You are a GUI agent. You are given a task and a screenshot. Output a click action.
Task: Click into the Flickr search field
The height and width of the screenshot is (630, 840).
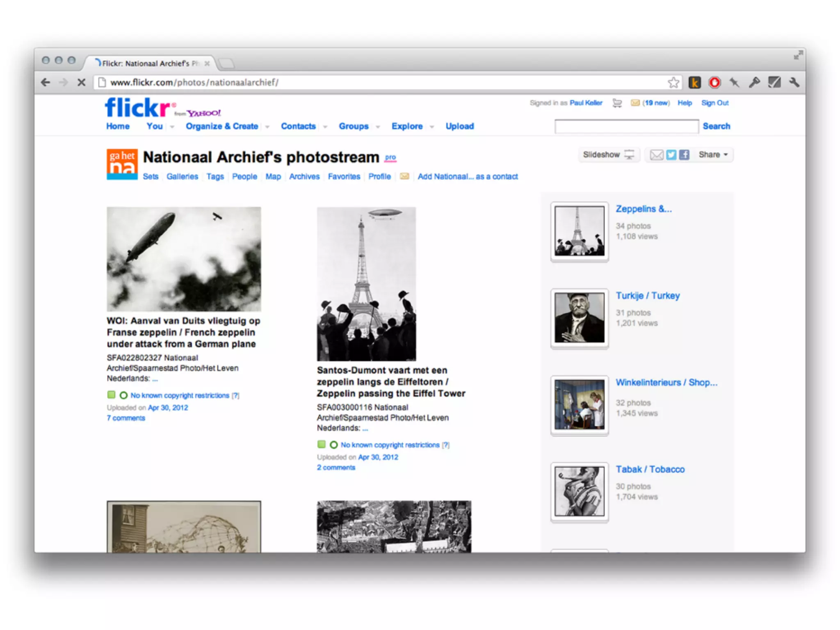click(x=626, y=126)
